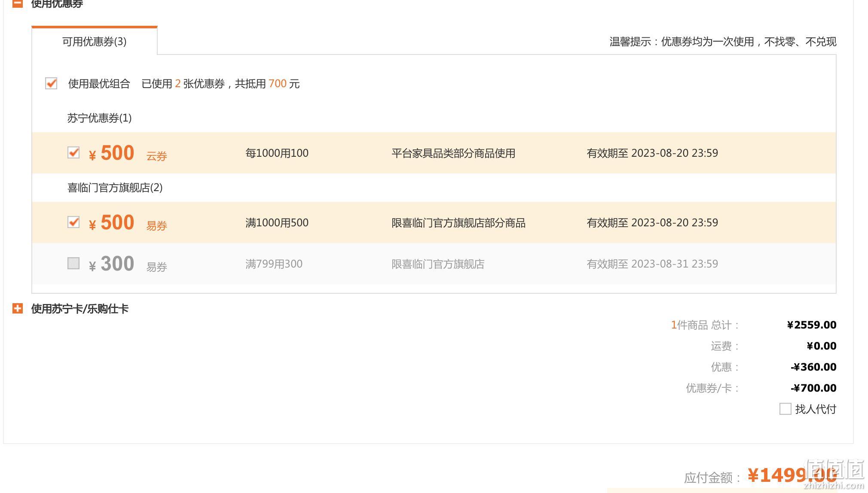Click the 满1000用500 condition text

pos(277,223)
